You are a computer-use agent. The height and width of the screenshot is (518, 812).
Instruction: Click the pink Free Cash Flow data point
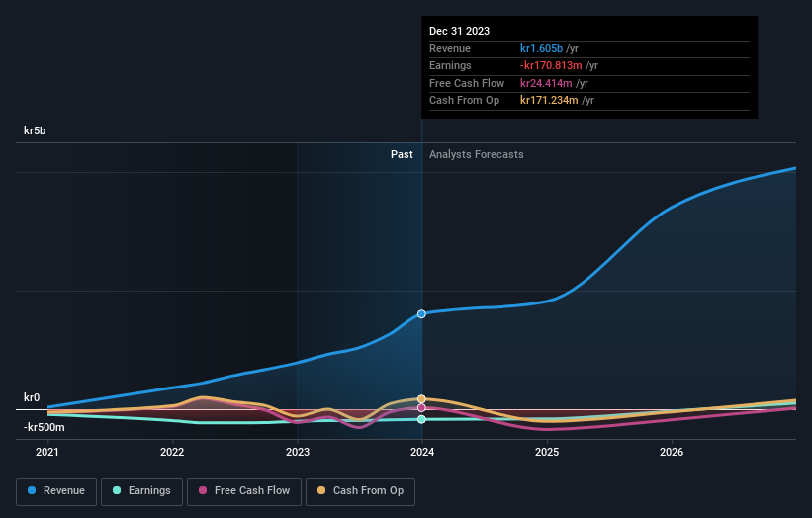421,407
